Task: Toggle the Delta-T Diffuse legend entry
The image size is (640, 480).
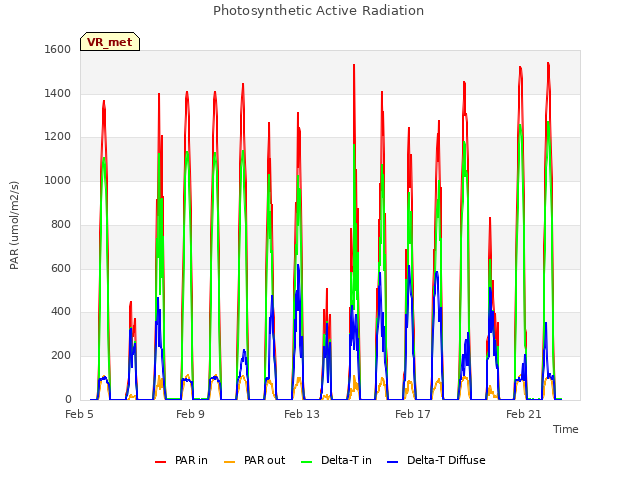Action: tap(436, 460)
